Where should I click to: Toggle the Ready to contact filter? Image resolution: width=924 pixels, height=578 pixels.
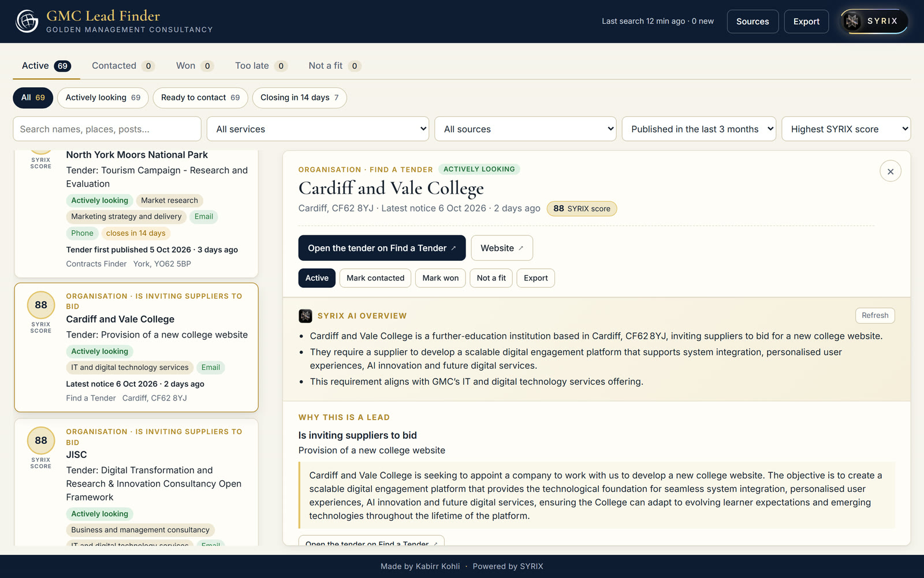[200, 98]
